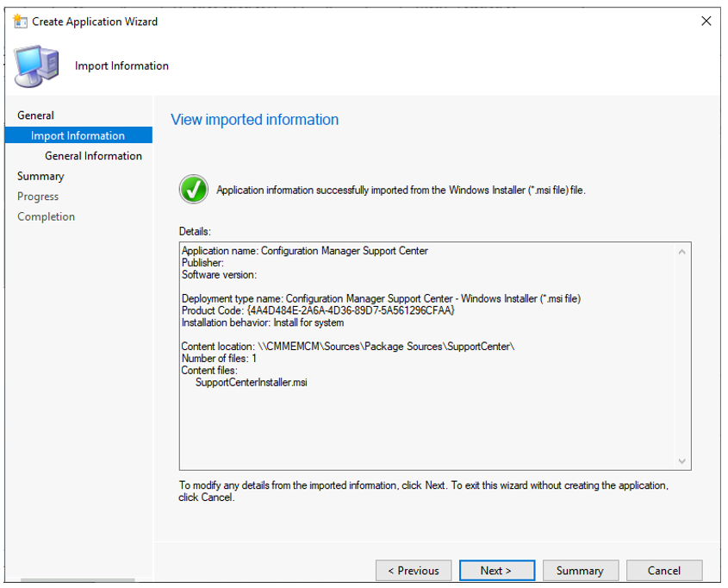Click the successfully imported status message
This screenshot has width=728, height=588.
[401, 190]
